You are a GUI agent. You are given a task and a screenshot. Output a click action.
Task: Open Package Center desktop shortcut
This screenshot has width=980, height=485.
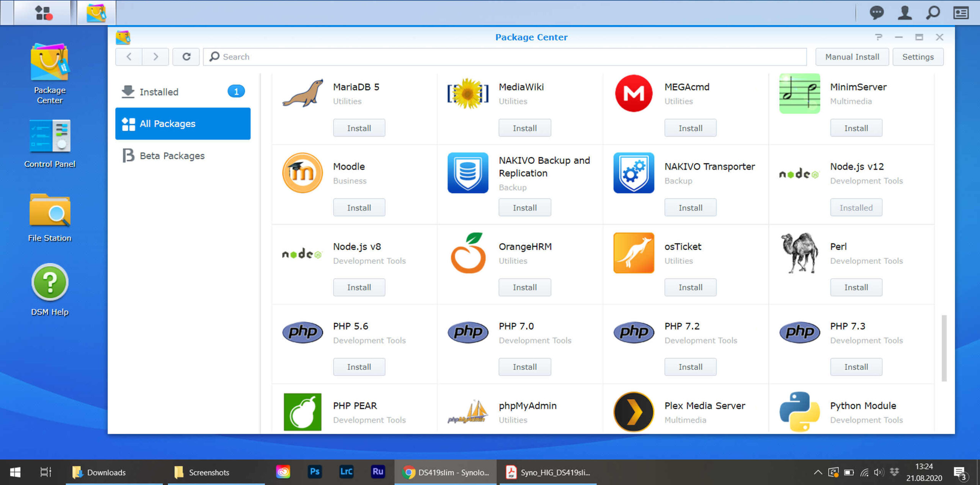tap(50, 73)
